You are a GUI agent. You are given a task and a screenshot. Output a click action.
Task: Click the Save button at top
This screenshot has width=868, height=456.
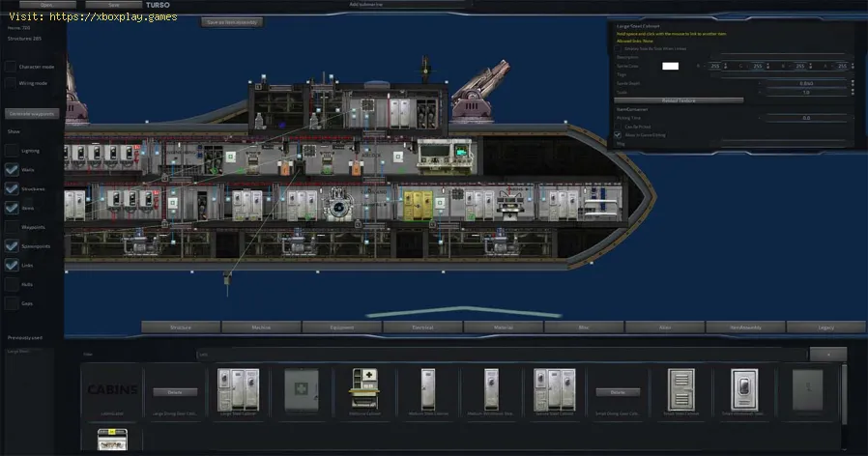114,5
